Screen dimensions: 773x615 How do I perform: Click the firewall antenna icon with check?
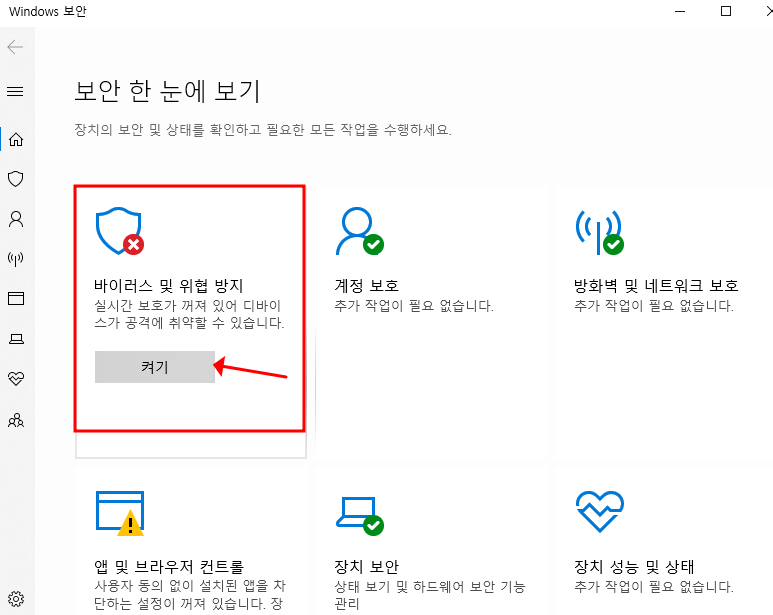click(599, 232)
